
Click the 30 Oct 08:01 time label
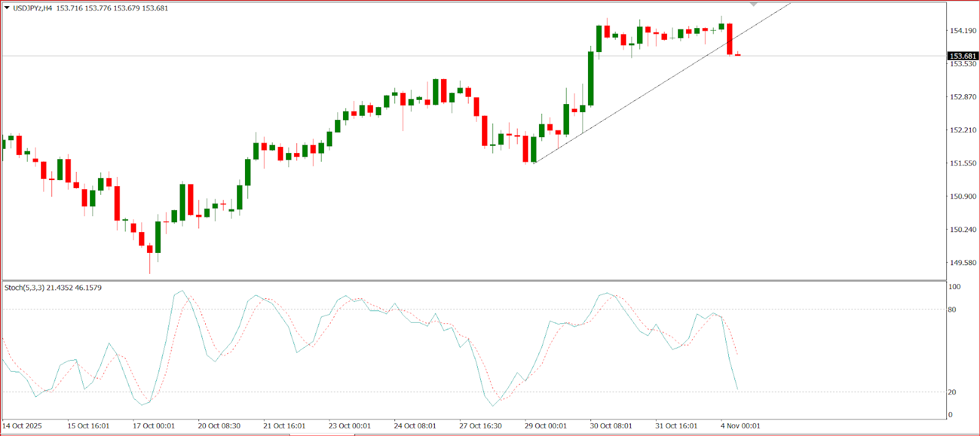click(x=611, y=426)
